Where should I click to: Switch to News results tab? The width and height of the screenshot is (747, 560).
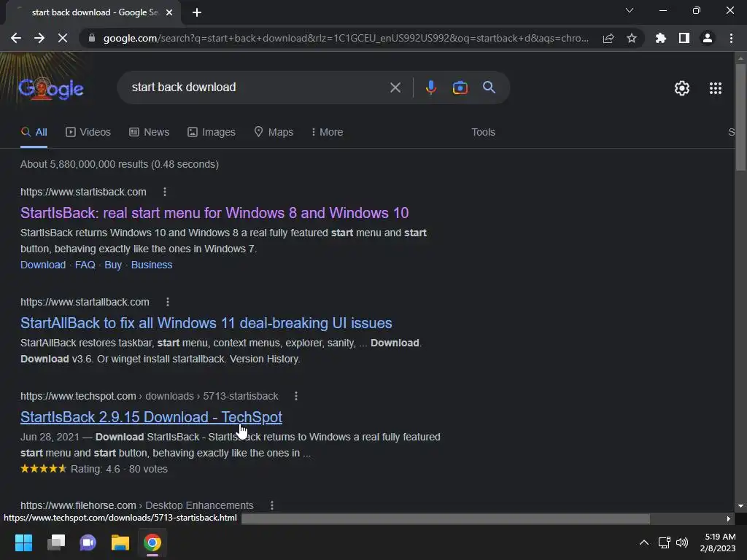coord(149,133)
